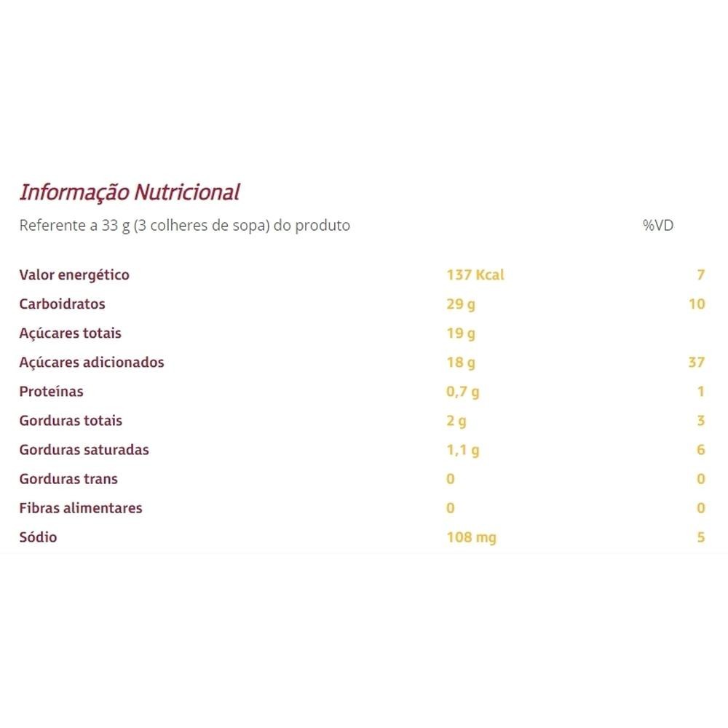Click the 0,7 g protein value
This screenshot has height=728, width=728.
tap(463, 392)
